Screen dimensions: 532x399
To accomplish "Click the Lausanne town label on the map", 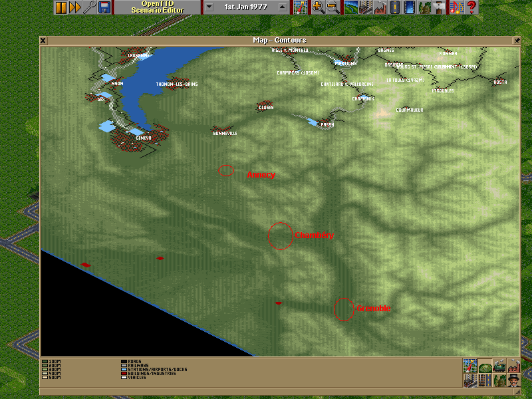I will pyautogui.click(x=138, y=55).
